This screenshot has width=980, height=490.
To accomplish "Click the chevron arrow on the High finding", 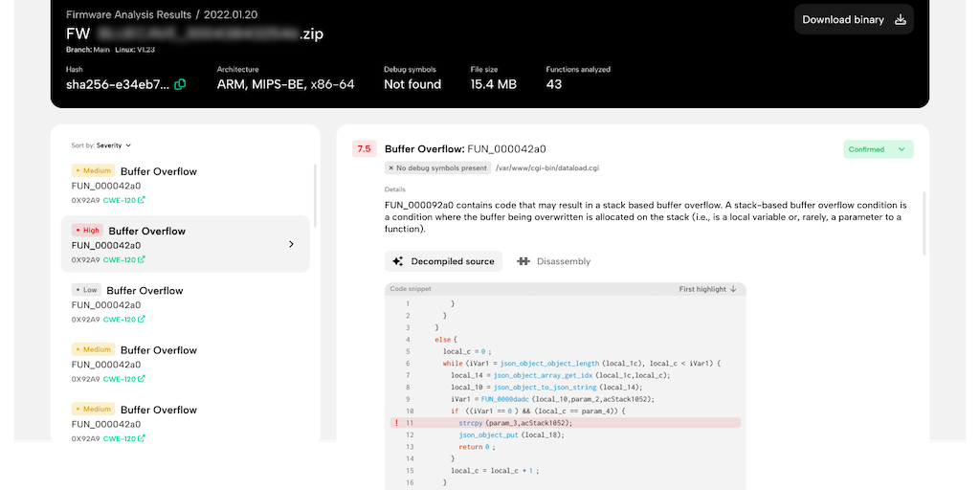I will 291,244.
